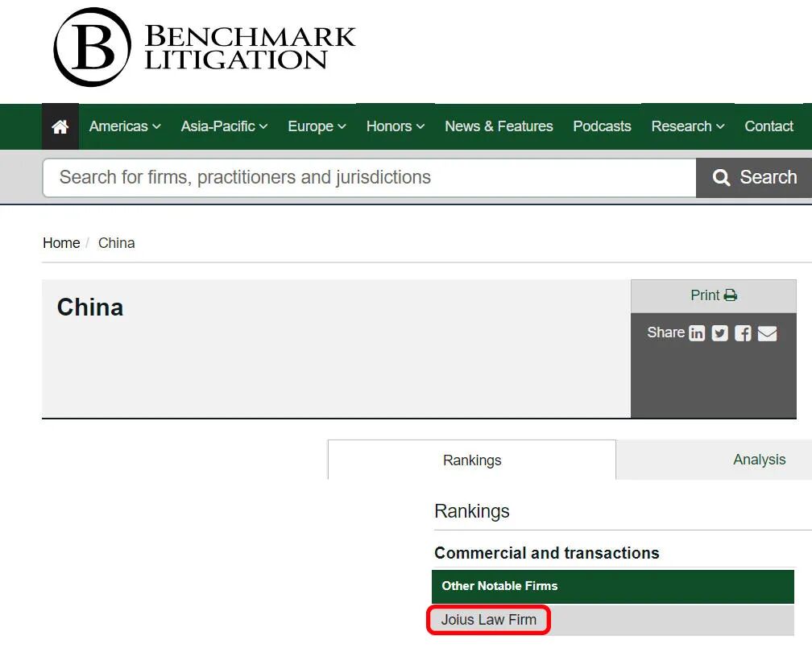
Task: Share the page on Twitter
Action: (719, 333)
